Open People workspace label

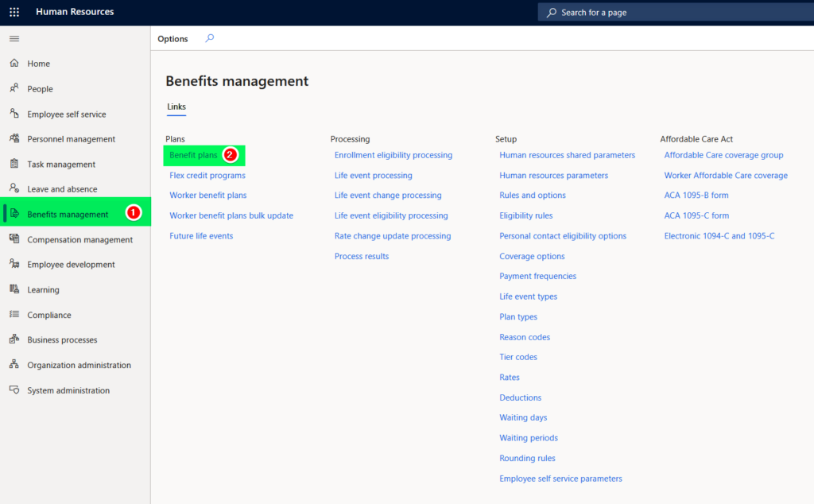(x=40, y=89)
